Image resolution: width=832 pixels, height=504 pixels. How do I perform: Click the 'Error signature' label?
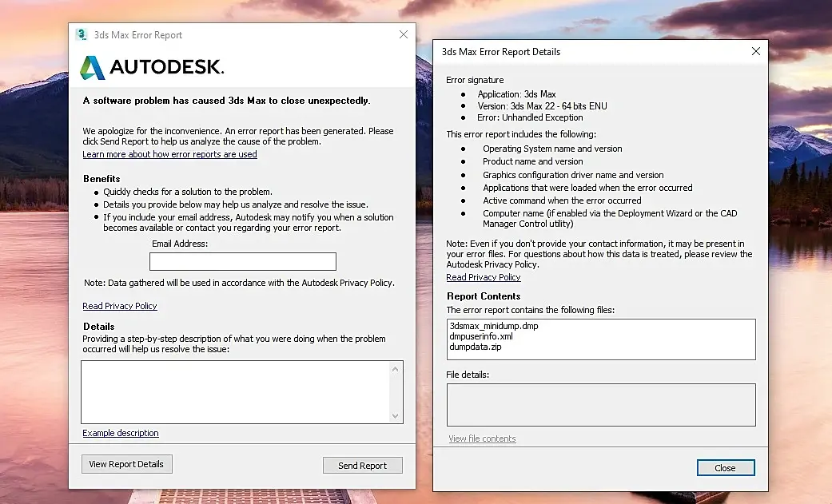click(475, 80)
